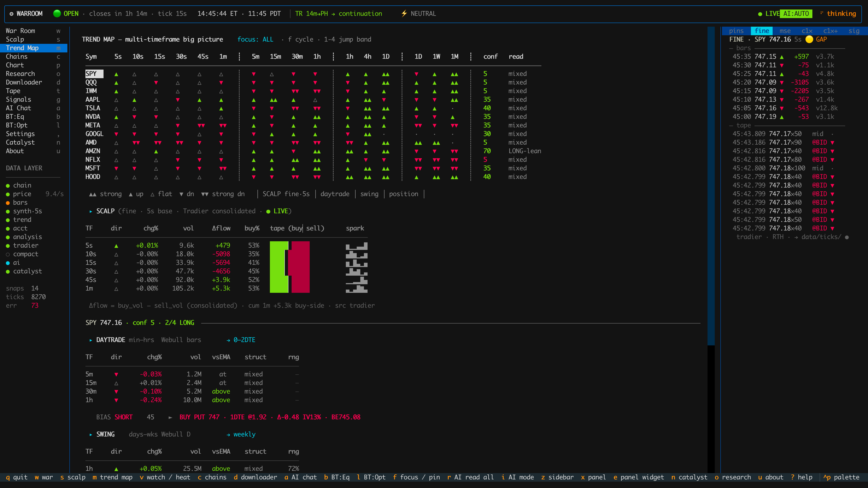Viewport: 868px width, 488px height.
Task: Collapse the SWING section triangle
Action: pos(91,434)
